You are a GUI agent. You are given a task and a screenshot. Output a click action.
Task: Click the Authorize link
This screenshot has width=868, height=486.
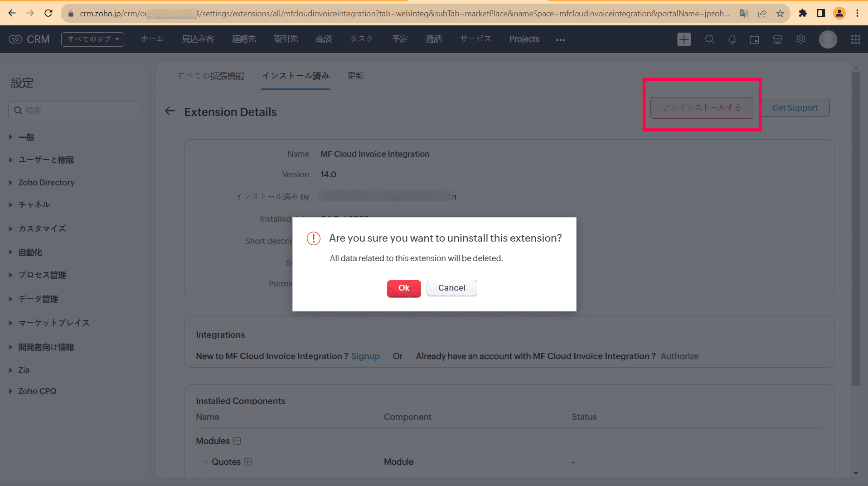(x=679, y=356)
